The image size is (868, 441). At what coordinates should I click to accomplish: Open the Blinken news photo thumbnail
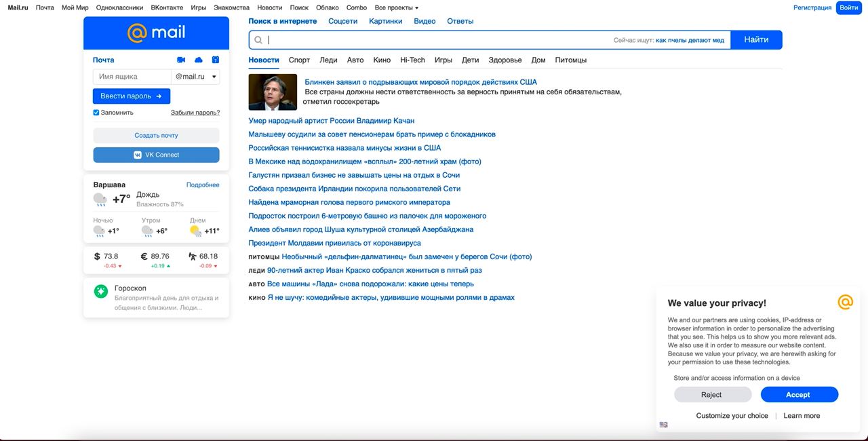[273, 92]
